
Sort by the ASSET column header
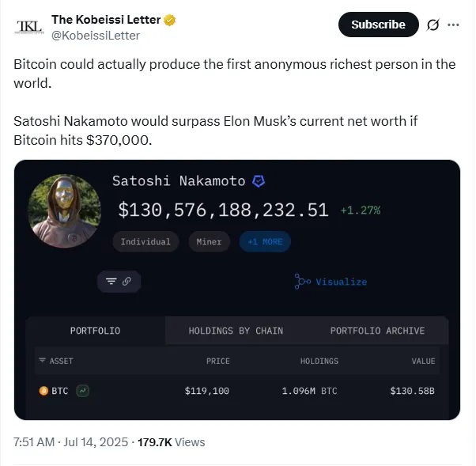pos(56,361)
